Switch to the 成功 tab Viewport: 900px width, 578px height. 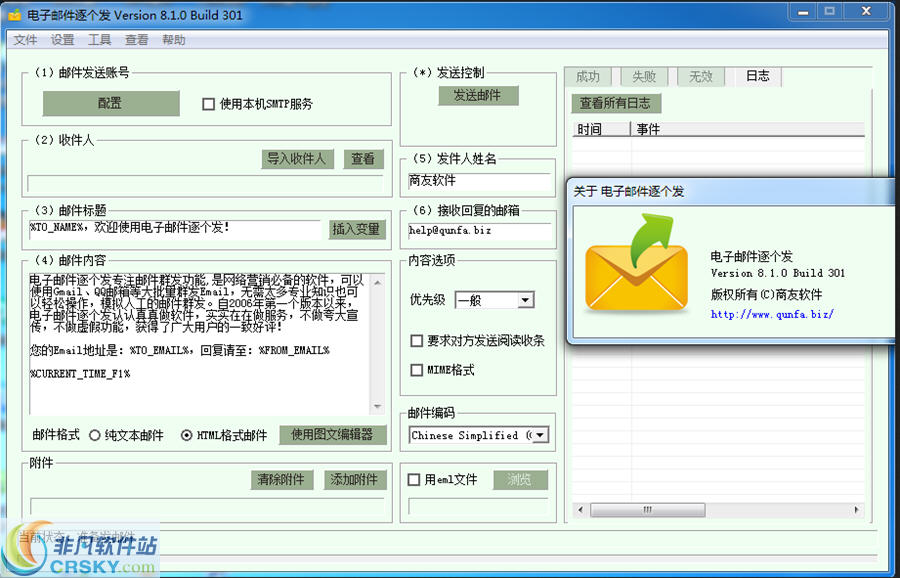tap(588, 76)
